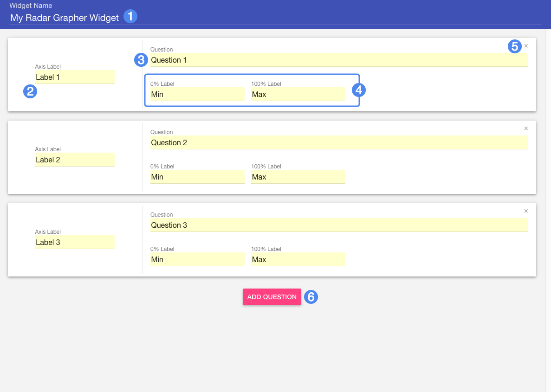
Task: Click the highlighted Min/Max label group
Action: pos(252,90)
